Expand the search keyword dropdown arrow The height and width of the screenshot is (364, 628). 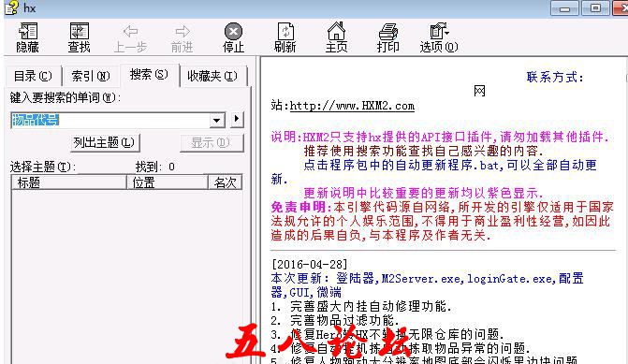pos(217,120)
